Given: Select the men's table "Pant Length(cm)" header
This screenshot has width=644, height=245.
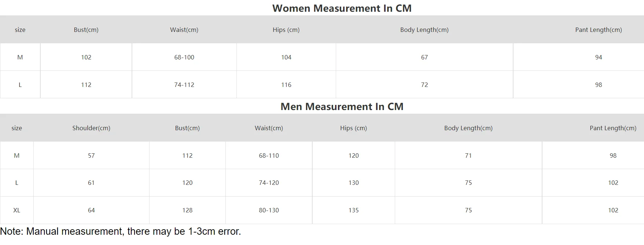Looking at the screenshot, I should click(x=613, y=128).
